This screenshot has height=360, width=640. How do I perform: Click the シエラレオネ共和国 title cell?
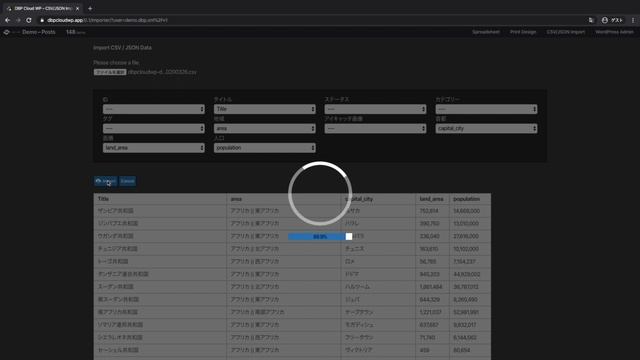[x=160, y=338]
